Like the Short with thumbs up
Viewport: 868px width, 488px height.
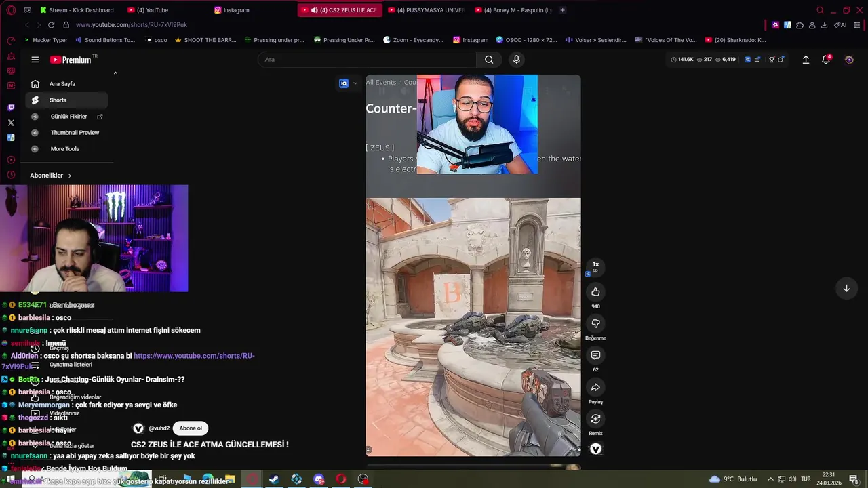595,292
